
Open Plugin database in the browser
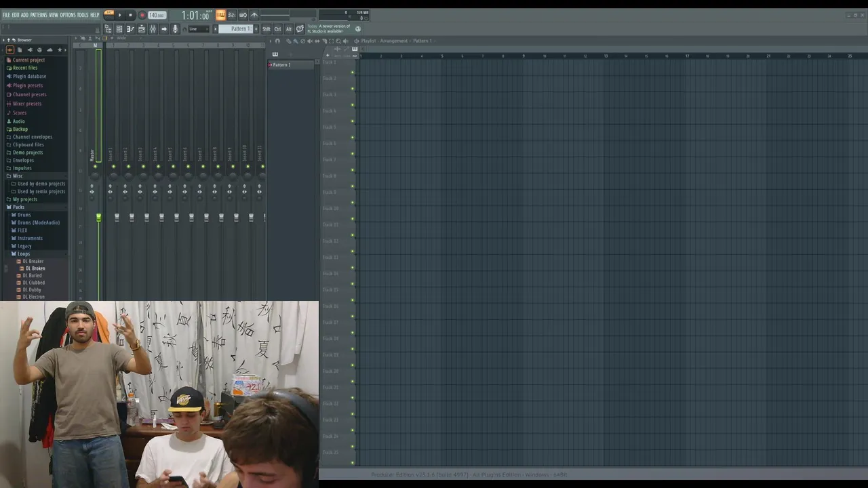click(x=29, y=77)
